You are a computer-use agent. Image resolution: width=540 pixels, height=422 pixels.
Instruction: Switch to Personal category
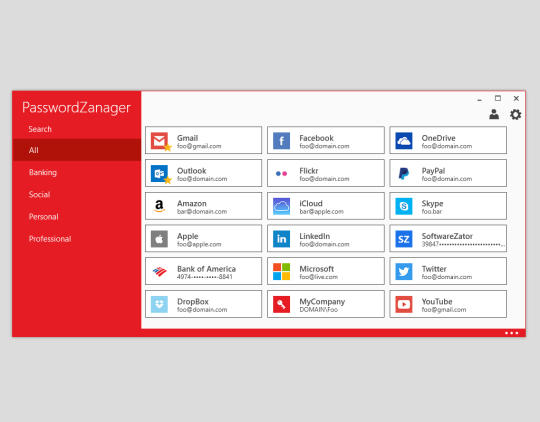(43, 217)
